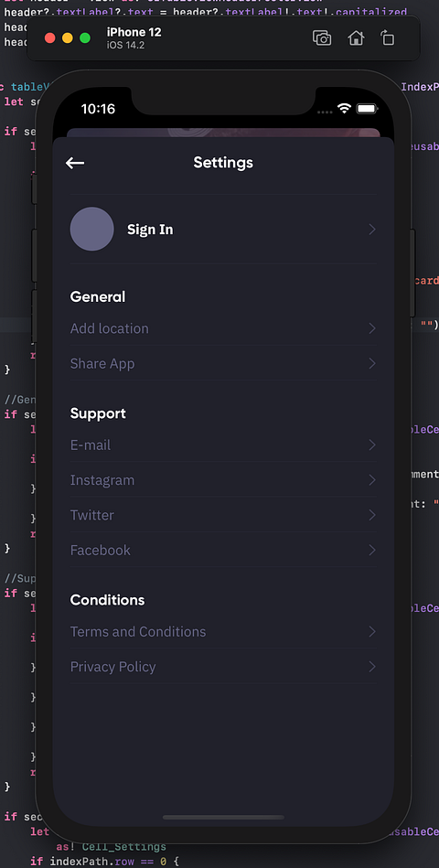Click the battery status icon
The image size is (439, 868).
point(367,108)
